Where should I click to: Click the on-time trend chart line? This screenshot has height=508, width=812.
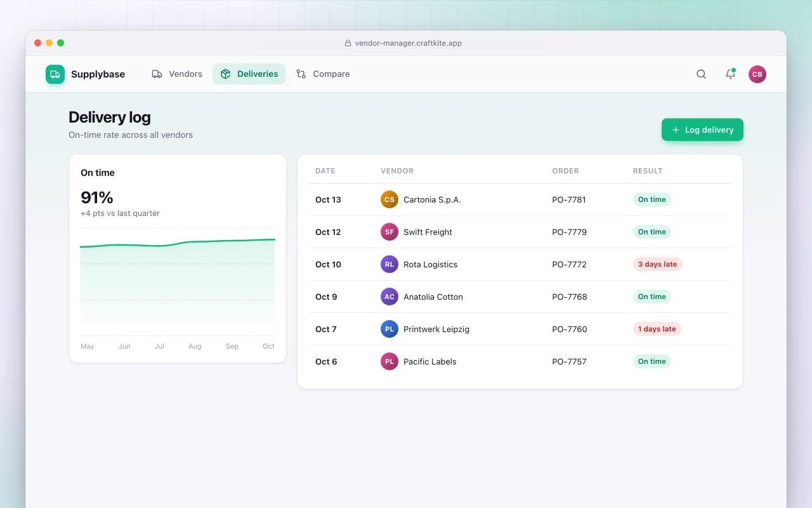(x=178, y=243)
